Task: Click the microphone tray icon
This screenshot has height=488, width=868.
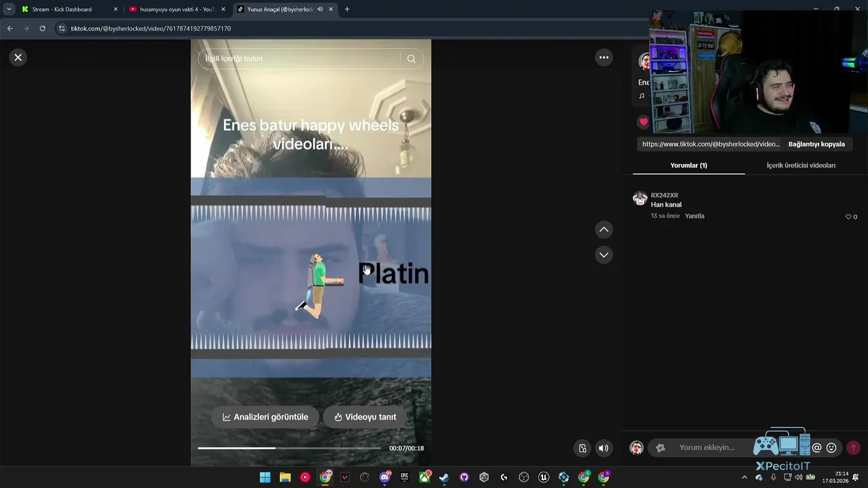Action: click(773, 477)
